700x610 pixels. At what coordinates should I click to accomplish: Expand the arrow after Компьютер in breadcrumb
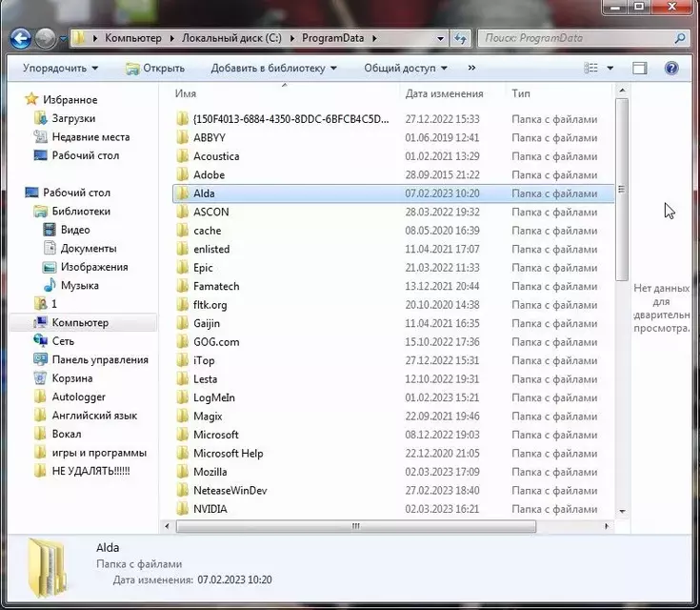click(x=171, y=38)
